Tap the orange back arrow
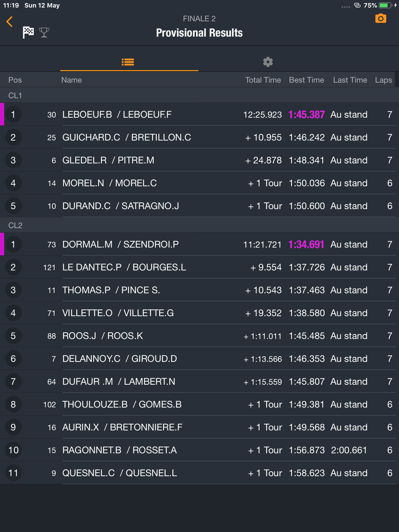399x532 pixels. 10,22
